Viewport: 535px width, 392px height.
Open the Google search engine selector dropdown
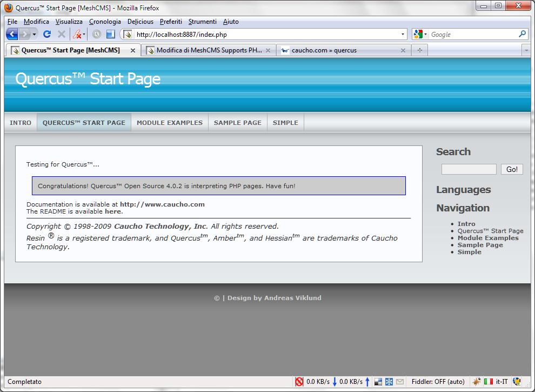coord(420,34)
